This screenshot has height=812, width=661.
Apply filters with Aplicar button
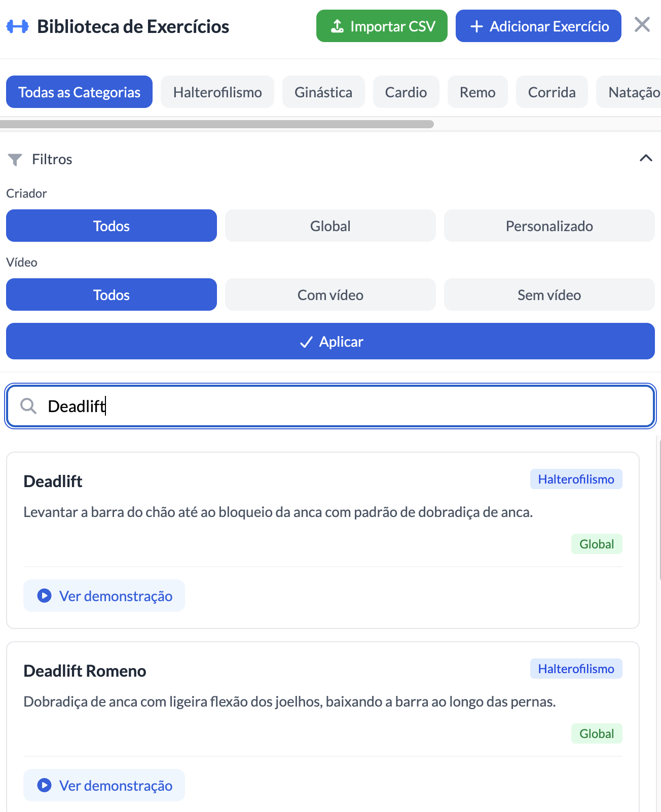pyautogui.click(x=330, y=341)
